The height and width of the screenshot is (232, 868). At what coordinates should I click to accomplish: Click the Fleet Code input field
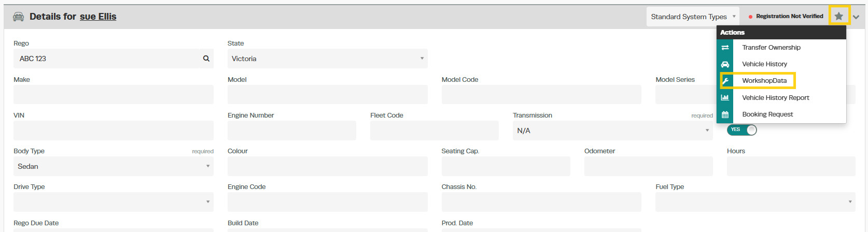[435, 130]
